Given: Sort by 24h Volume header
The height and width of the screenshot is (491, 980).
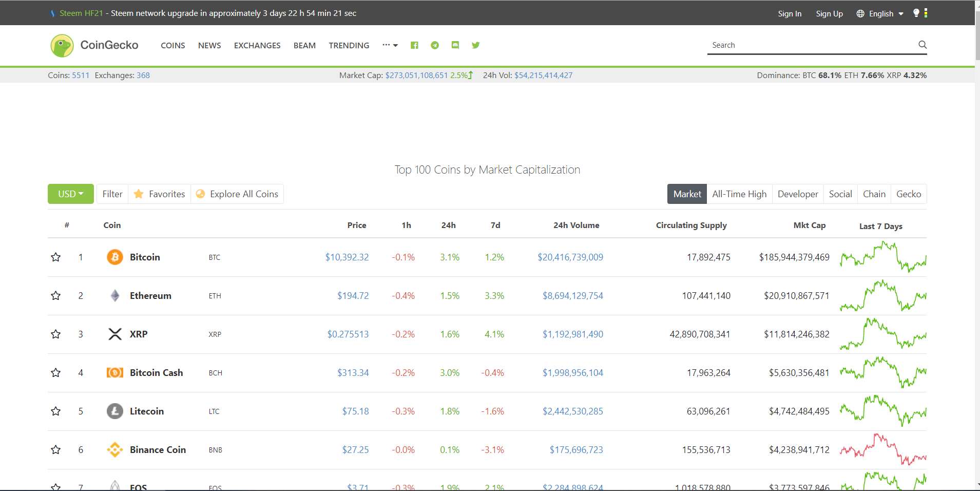Looking at the screenshot, I should [x=576, y=225].
